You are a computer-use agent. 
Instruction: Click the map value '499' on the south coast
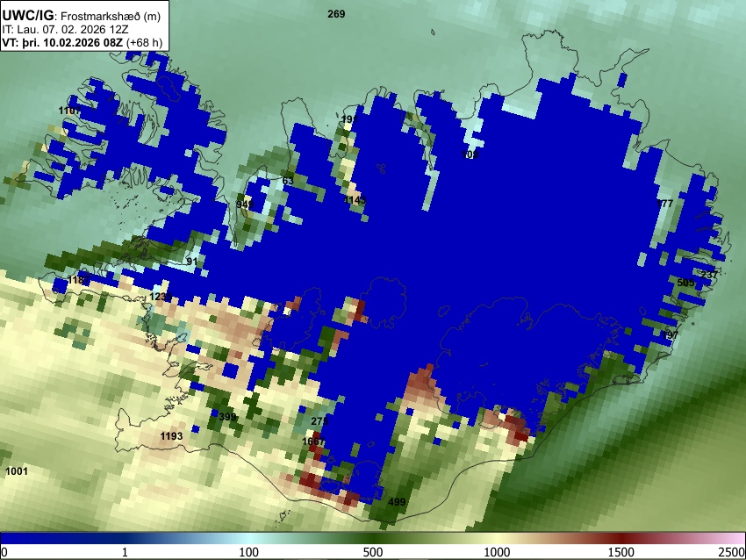tap(397, 502)
